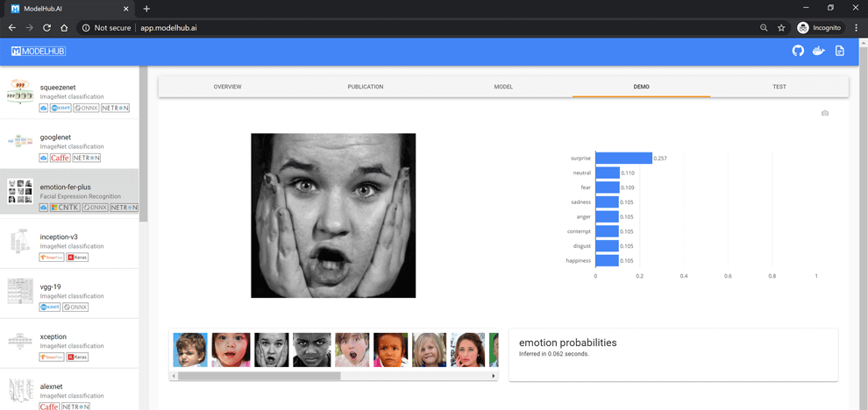Select the googlenet model in sidebar
The image size is (868, 410).
pyautogui.click(x=69, y=144)
